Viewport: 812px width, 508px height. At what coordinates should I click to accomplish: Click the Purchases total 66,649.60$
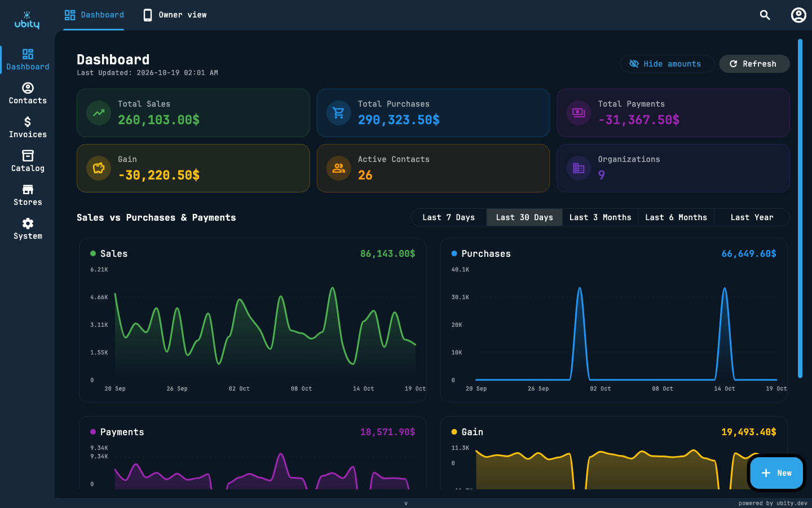(x=749, y=253)
